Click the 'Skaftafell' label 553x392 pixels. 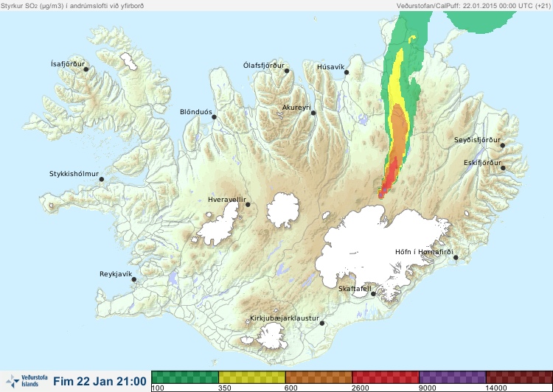(355, 289)
